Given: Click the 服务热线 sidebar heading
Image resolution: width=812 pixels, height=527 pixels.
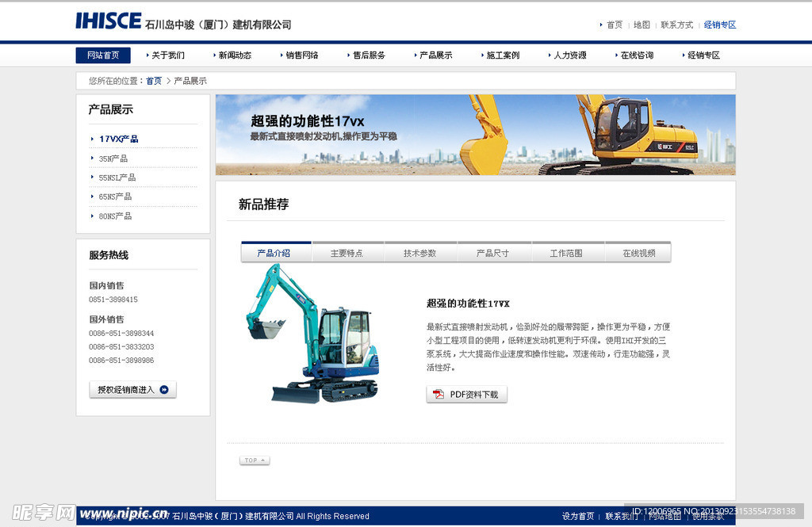Looking at the screenshot, I should coord(109,255).
